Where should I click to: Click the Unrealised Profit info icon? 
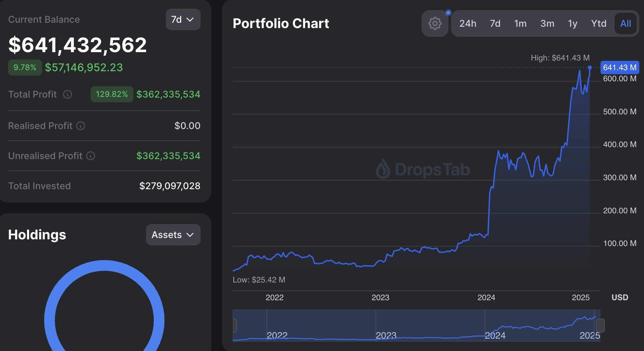click(91, 156)
